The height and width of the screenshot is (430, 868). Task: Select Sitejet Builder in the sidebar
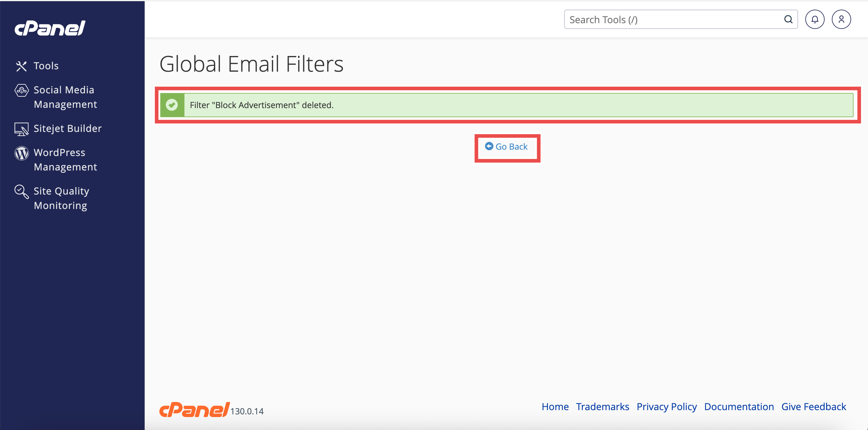[x=68, y=128]
